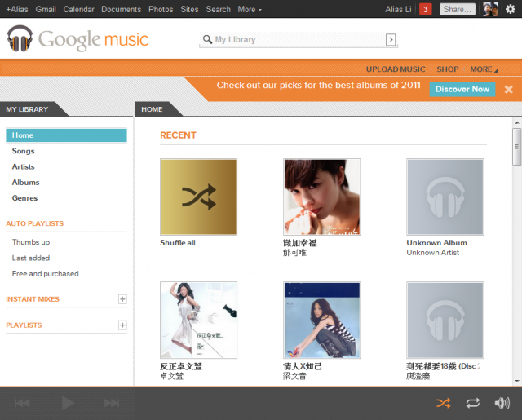
Task: Click the scrollbar down arrow
Action: [517, 381]
